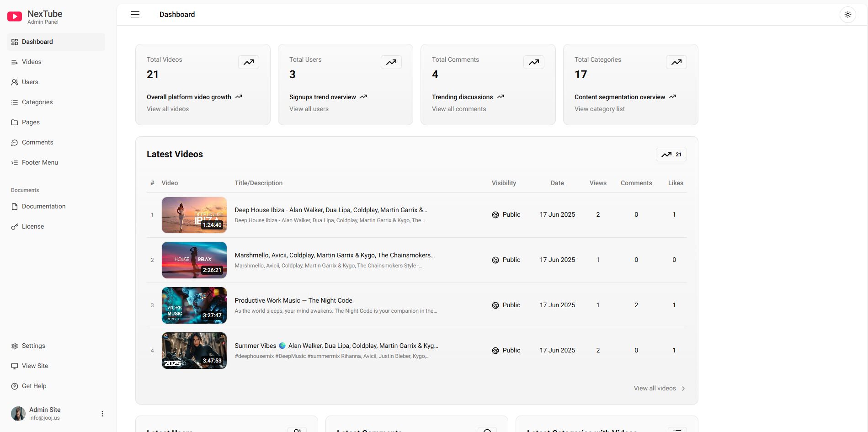The width and height of the screenshot is (868, 432).
Task: Click the NexTube logo icon
Action: point(15,17)
